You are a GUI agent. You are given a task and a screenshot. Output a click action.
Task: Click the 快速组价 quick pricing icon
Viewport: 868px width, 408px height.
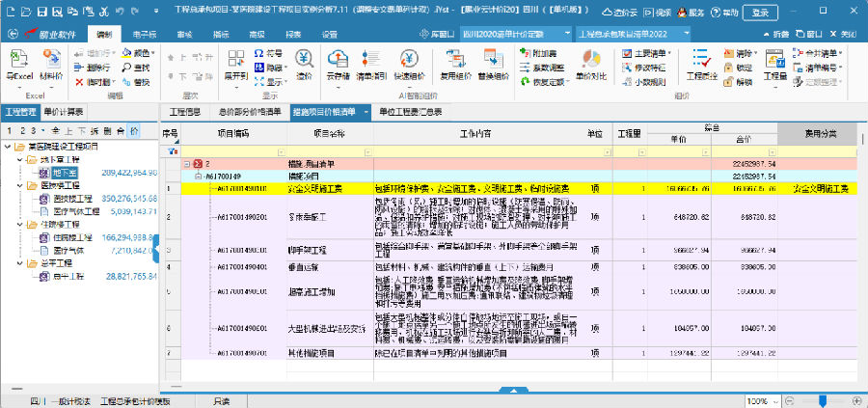[408, 65]
